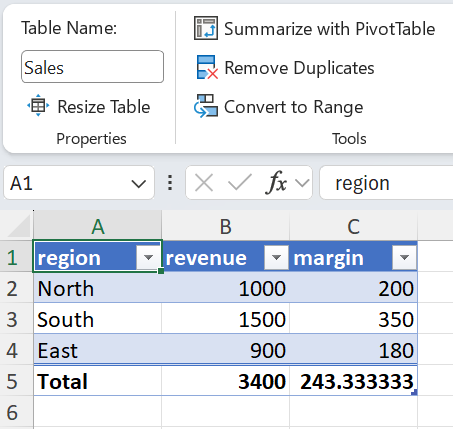Click the fx insert function icon
453x429 pixels.
pos(276,182)
